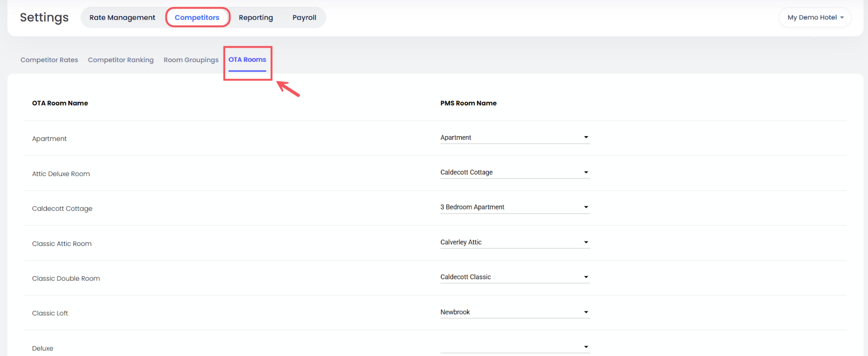
Task: Open the dropdown showing Calverley Attic
Action: pos(514,242)
